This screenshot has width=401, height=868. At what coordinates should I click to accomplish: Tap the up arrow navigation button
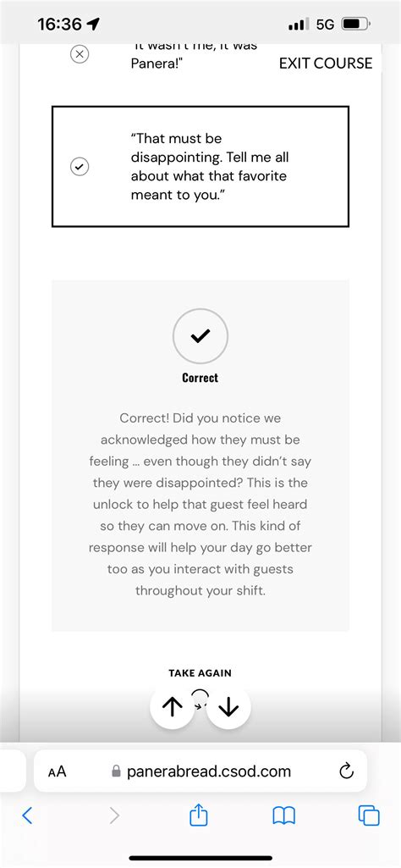coord(173,707)
